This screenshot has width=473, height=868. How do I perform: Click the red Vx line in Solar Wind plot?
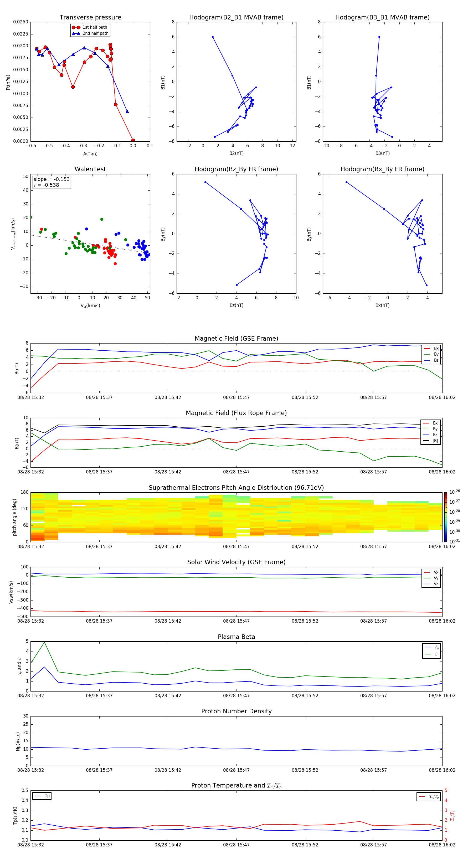pos(236,611)
